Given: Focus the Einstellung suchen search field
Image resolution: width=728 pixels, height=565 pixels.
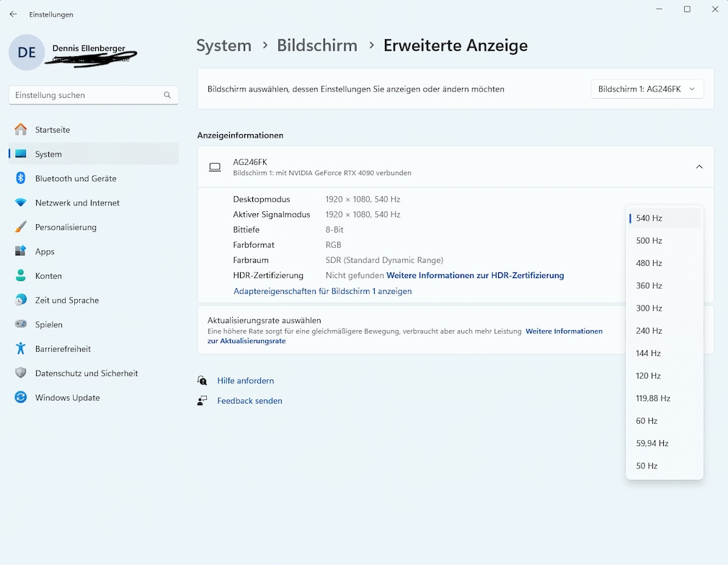Looking at the screenshot, I should [86, 95].
